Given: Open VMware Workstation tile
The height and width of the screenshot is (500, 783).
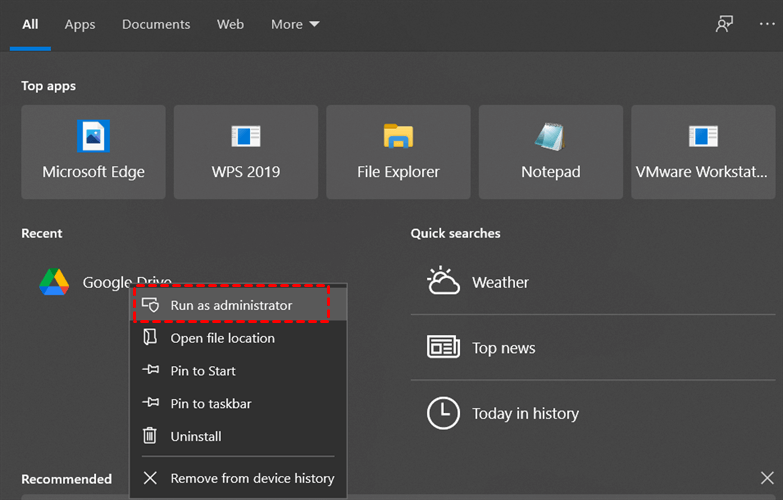Looking at the screenshot, I should click(703, 152).
